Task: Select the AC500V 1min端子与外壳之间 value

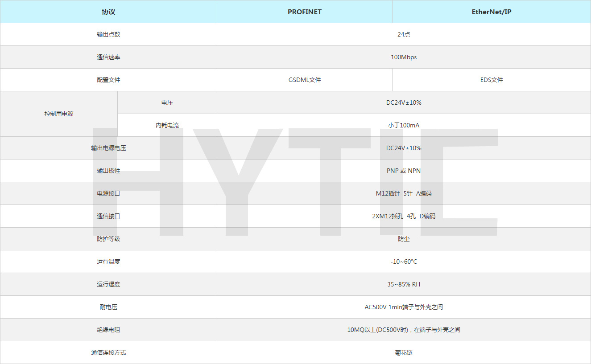Action: pyautogui.click(x=404, y=307)
